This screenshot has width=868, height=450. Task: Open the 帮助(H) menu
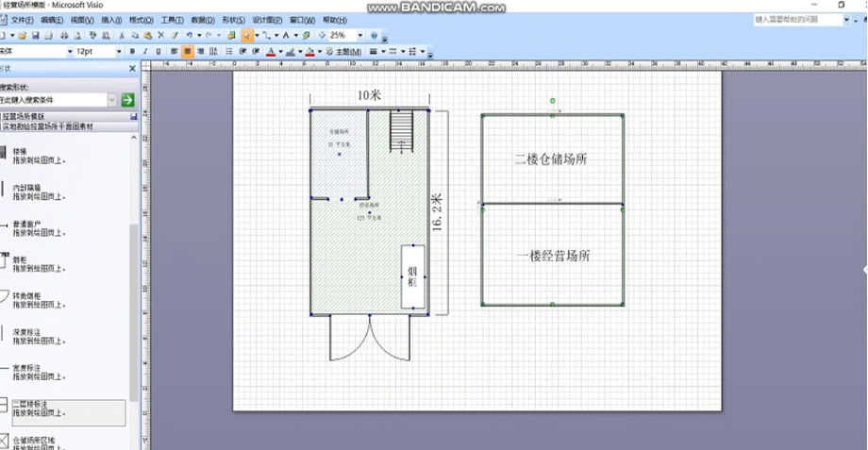(x=335, y=20)
